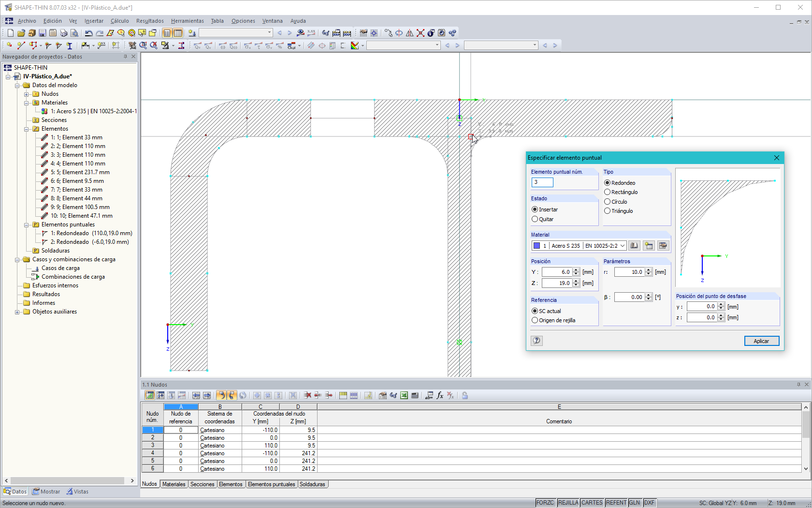Click the color results palette icon
Screen dimensions: 812x508
click(355, 45)
